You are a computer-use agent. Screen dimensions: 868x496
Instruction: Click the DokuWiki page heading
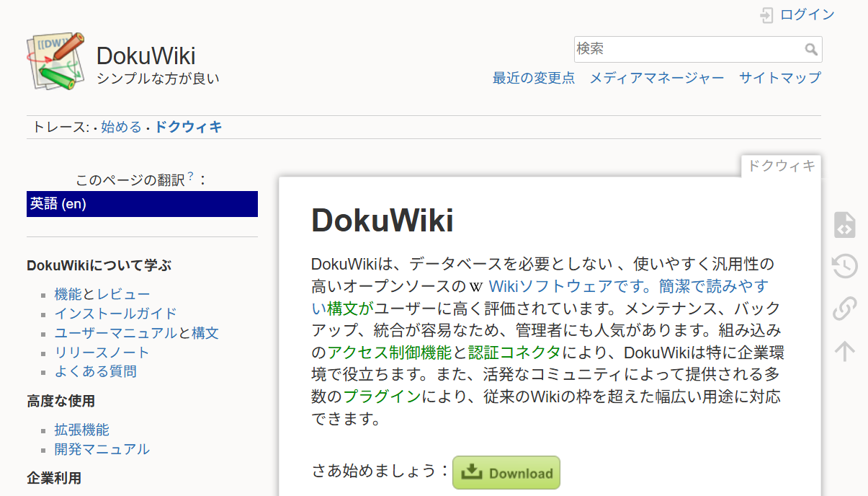point(382,221)
